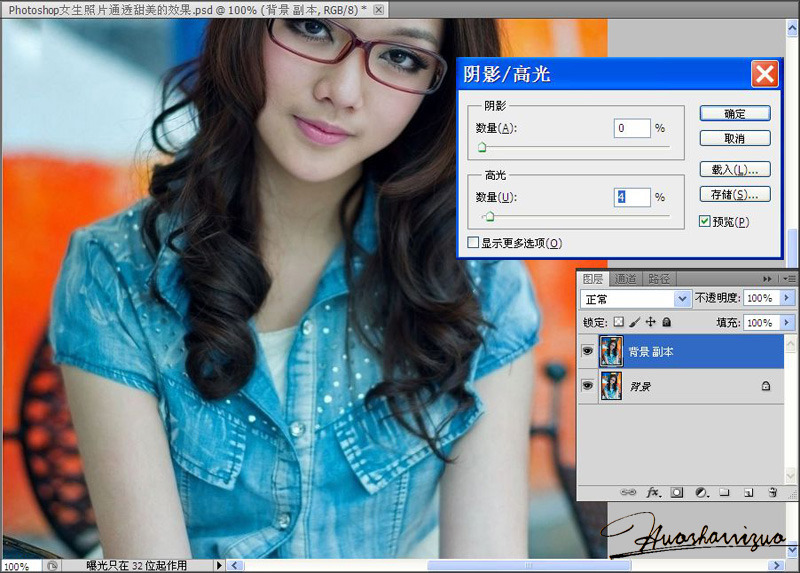Toggle lock image pixels brush icon
This screenshot has height=573, width=800.
pyautogui.click(x=634, y=322)
